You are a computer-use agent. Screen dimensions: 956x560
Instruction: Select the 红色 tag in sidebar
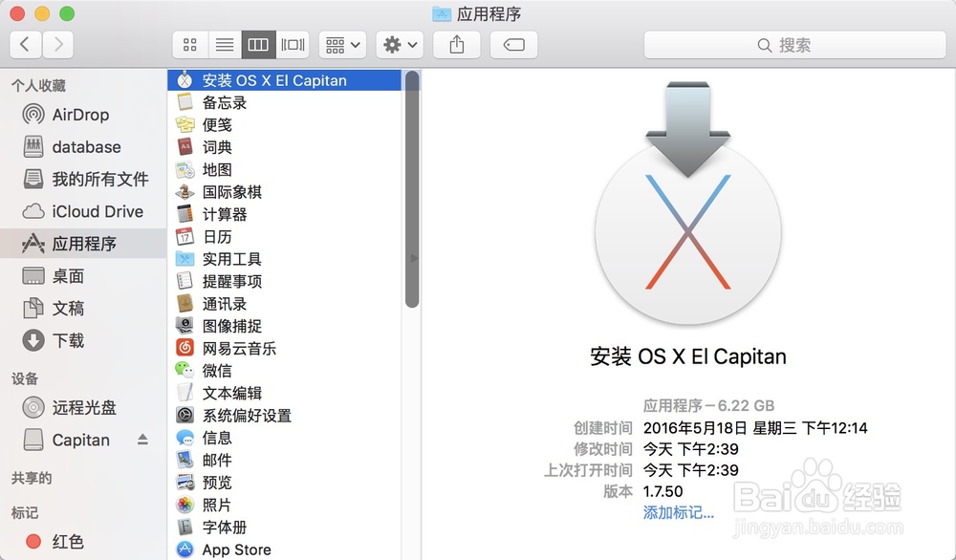coord(83,541)
